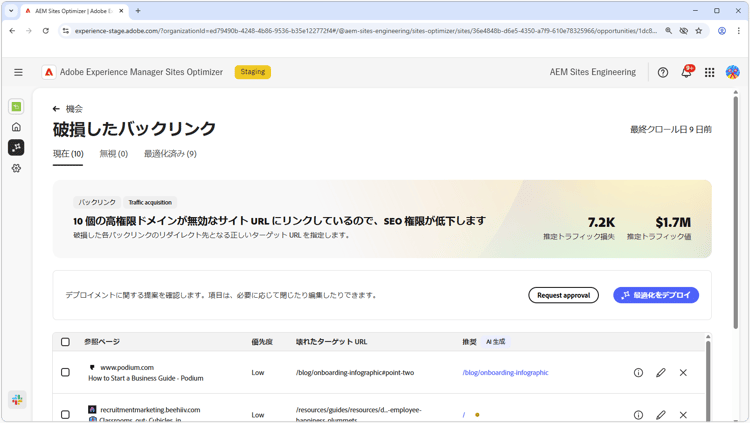Switch to the 最適化済み (9) tab
Image resolution: width=750 pixels, height=423 pixels.
click(170, 154)
